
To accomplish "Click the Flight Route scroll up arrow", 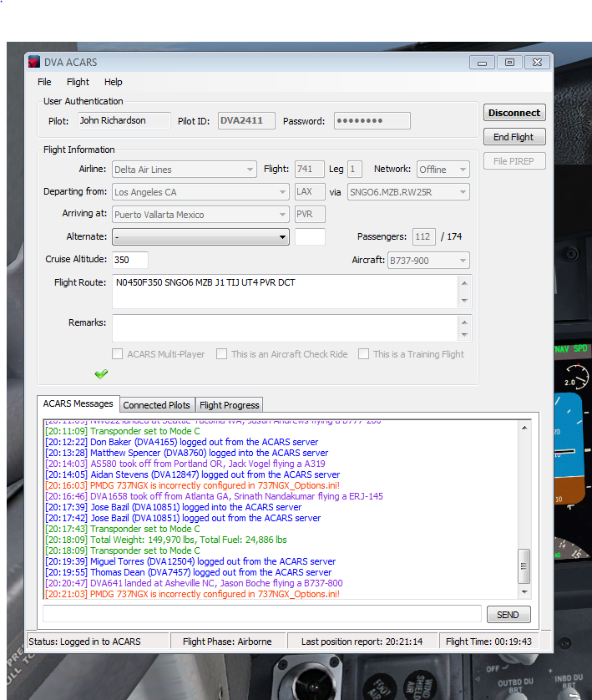I will 464,283.
